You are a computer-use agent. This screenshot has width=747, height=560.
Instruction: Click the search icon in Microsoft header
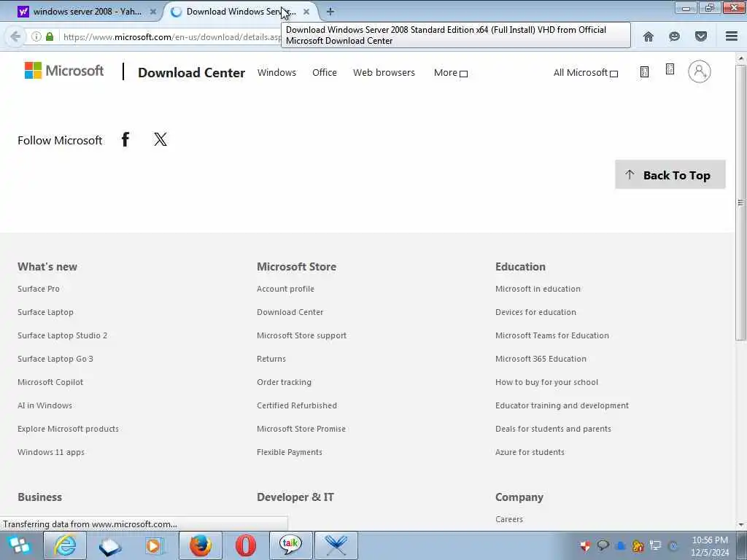point(644,72)
